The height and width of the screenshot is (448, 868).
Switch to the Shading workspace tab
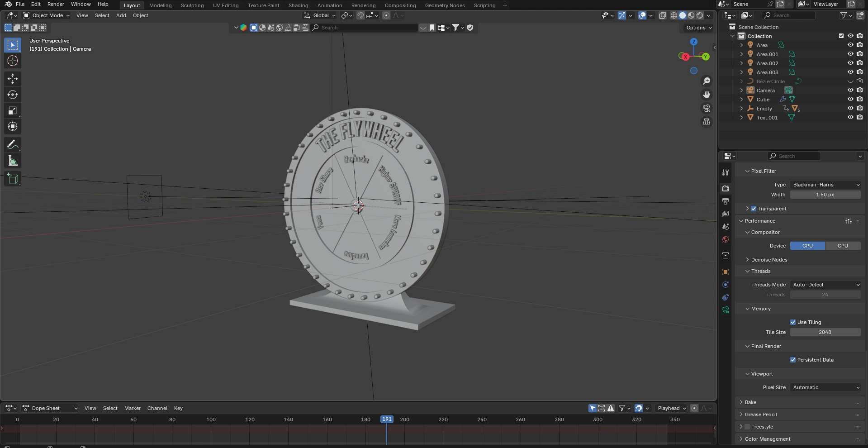pos(298,5)
